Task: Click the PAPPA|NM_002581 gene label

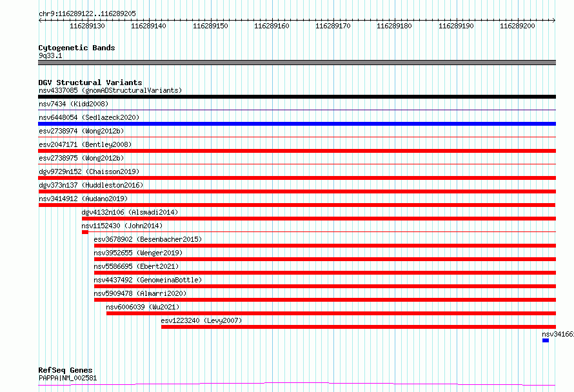Action: point(68,378)
